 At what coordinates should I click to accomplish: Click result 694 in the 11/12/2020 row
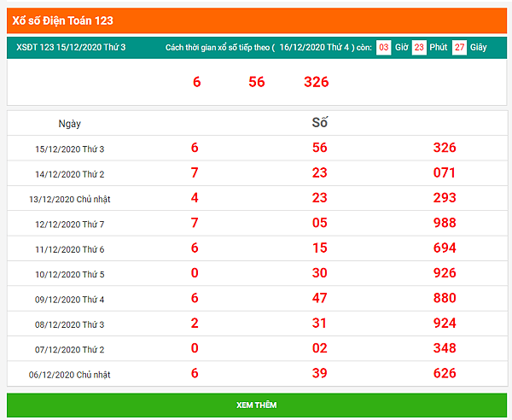click(x=445, y=248)
